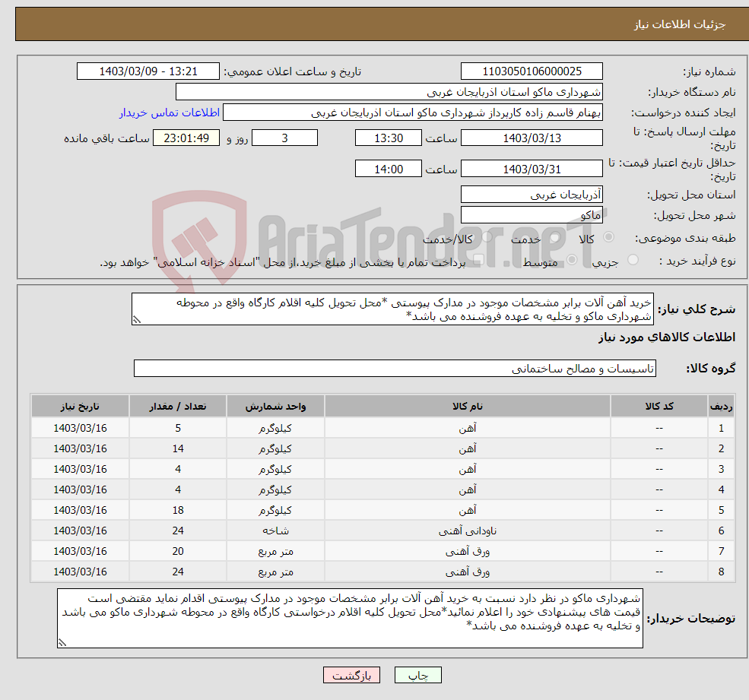Click the quantity 18 in row 5
Viewport: 749px width, 700px height.
178,511
